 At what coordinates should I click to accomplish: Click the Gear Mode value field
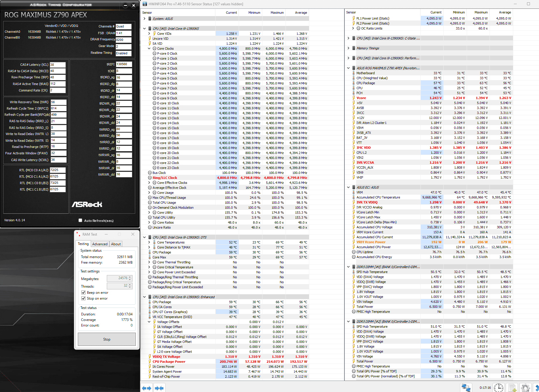tap(123, 46)
